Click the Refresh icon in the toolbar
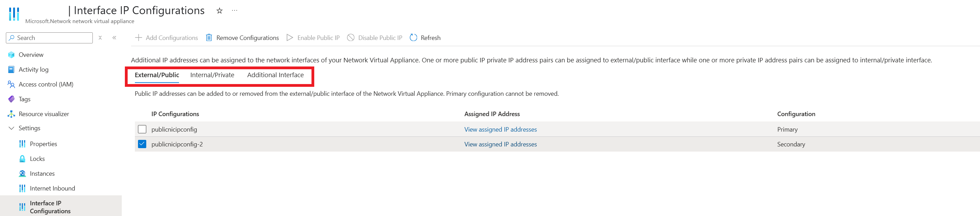The width and height of the screenshot is (980, 216). tap(413, 38)
